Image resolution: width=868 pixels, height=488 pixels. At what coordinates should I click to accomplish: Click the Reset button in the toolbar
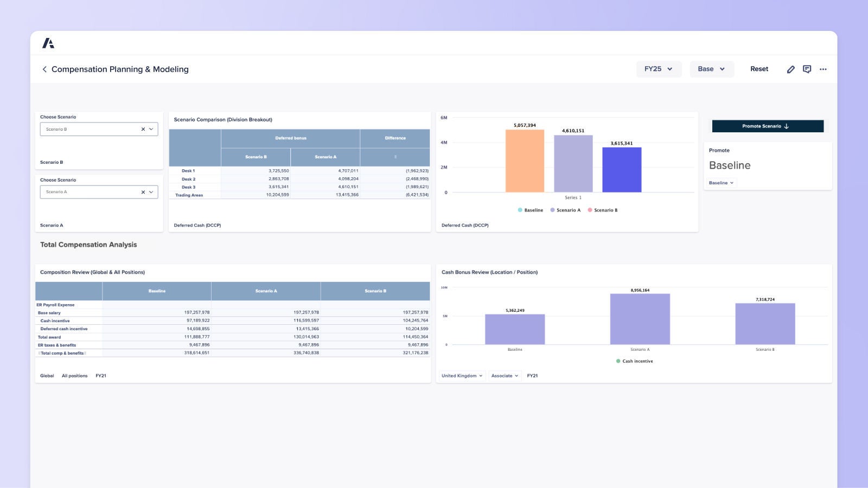point(759,69)
